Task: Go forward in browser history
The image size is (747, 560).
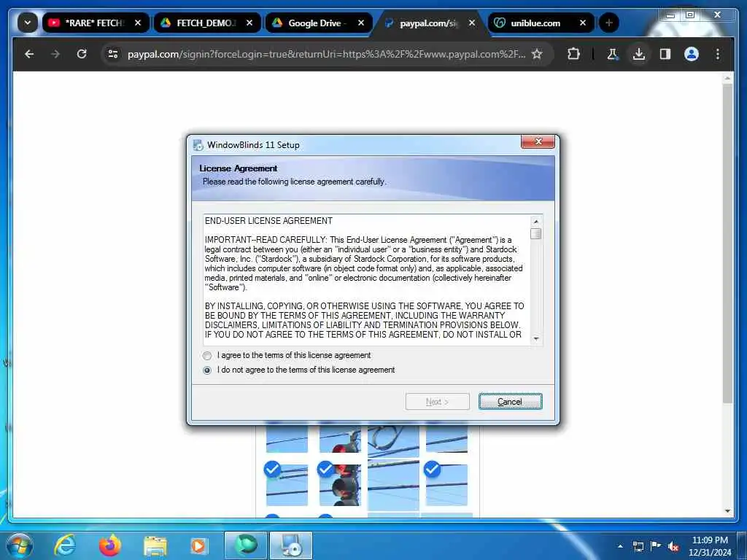Action: pyautogui.click(x=55, y=54)
